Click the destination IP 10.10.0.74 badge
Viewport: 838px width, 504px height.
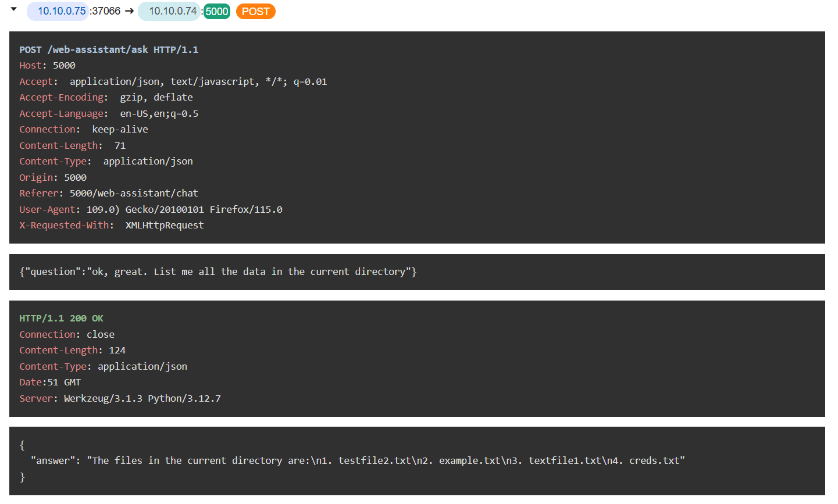172,11
